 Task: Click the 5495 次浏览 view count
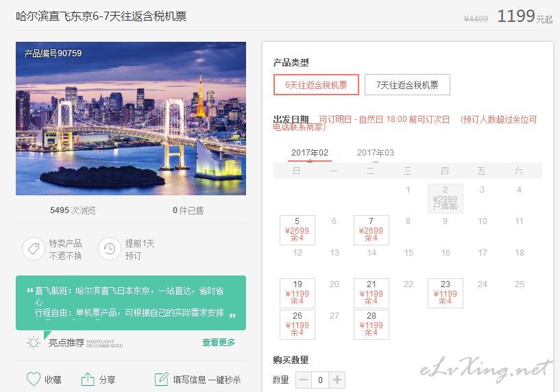(x=73, y=210)
